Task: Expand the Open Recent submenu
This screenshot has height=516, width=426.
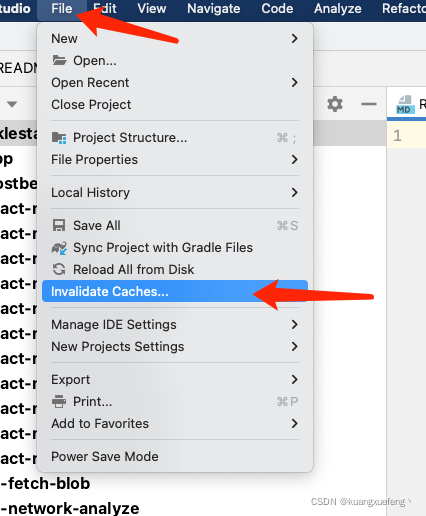Action: 175,82
